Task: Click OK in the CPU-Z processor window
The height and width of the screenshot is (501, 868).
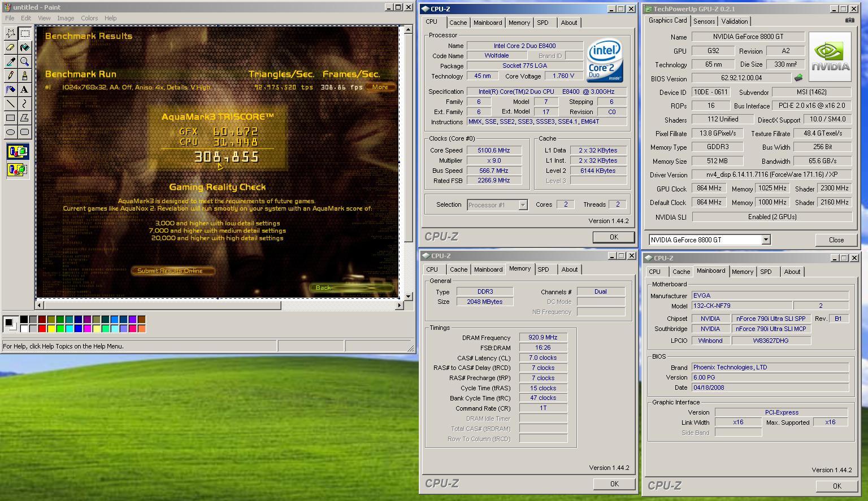Action: [x=614, y=237]
